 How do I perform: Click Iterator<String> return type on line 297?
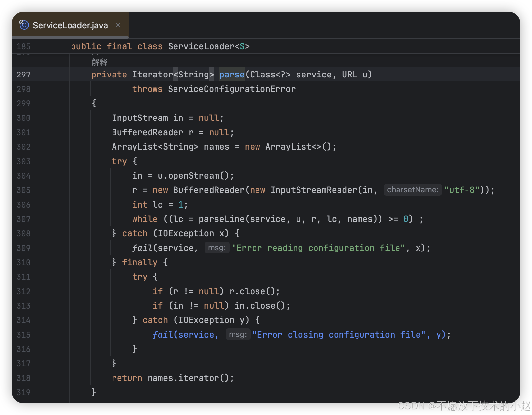click(173, 75)
